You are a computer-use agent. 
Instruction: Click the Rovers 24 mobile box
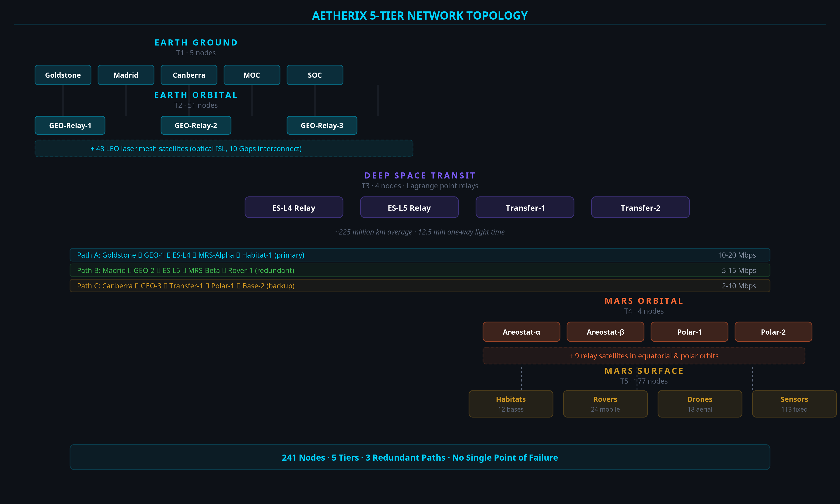coord(605,404)
